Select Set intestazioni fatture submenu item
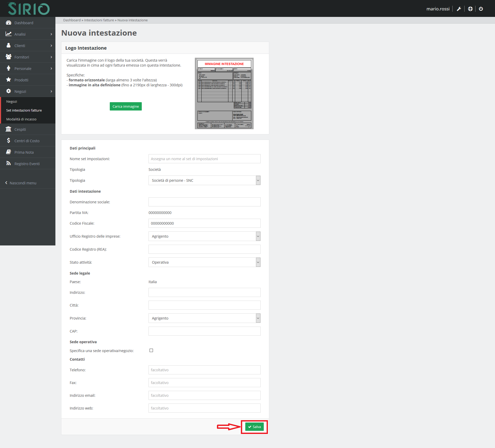The height and width of the screenshot is (448, 495). click(x=24, y=110)
